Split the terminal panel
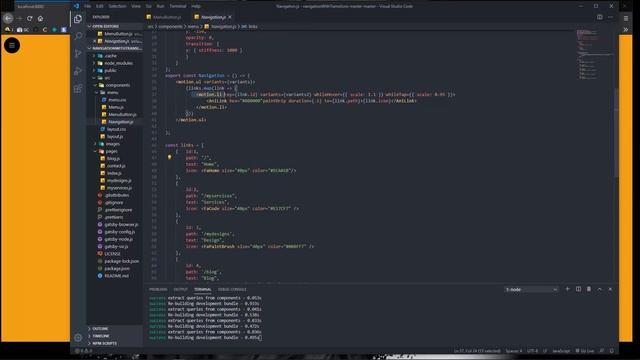Viewport: 640px width, 360px height. click(578, 289)
